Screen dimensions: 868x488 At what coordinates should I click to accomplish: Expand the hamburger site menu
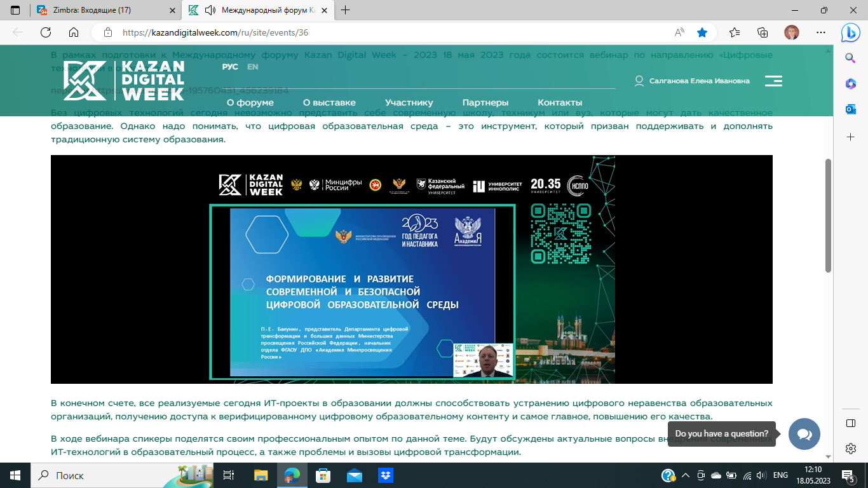point(773,81)
